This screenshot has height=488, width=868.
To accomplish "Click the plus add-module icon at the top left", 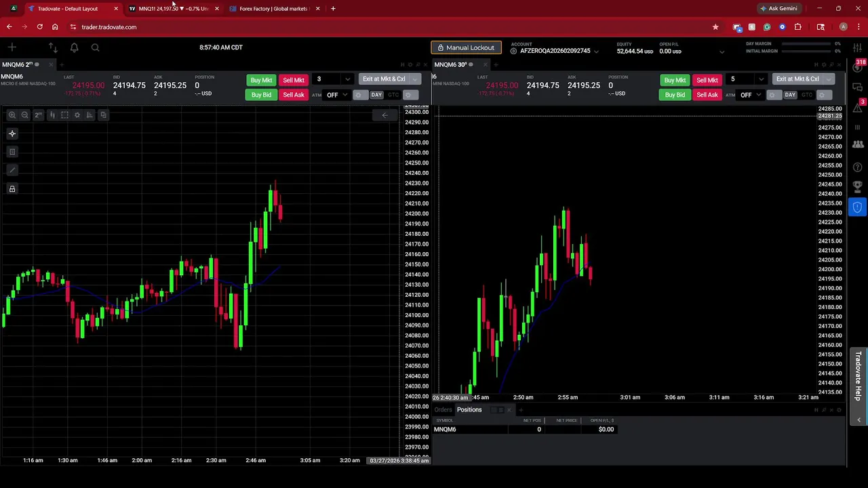I will pyautogui.click(x=12, y=47).
